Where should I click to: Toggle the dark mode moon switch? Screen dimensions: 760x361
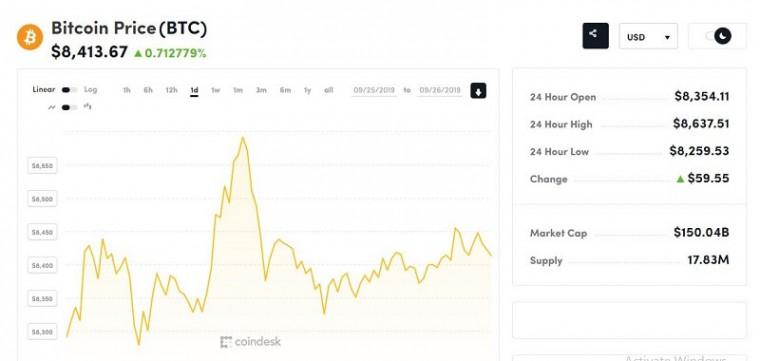click(x=718, y=36)
